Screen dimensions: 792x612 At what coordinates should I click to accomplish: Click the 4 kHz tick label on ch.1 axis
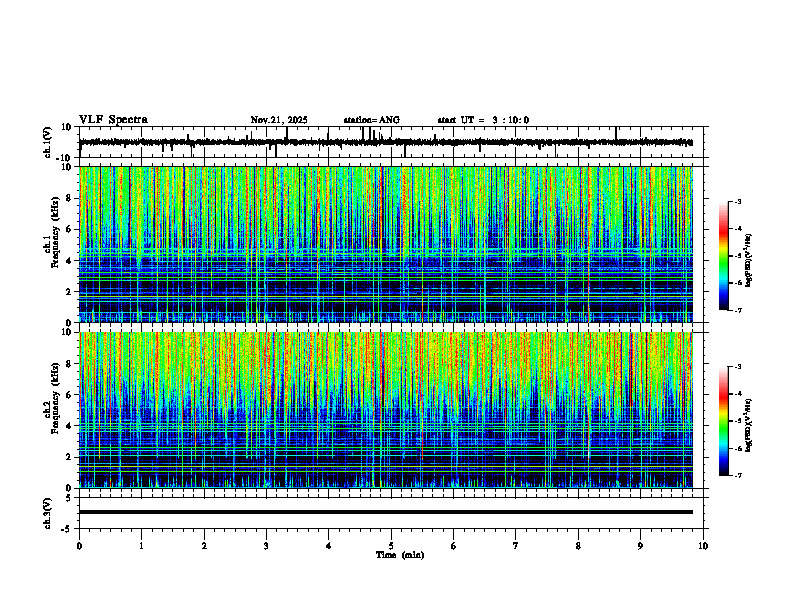tap(69, 261)
